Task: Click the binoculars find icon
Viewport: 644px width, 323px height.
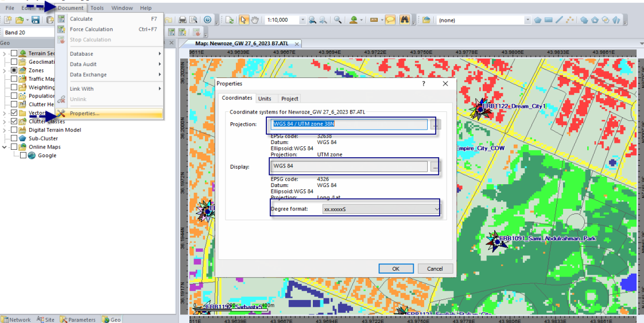Action: tap(405, 20)
